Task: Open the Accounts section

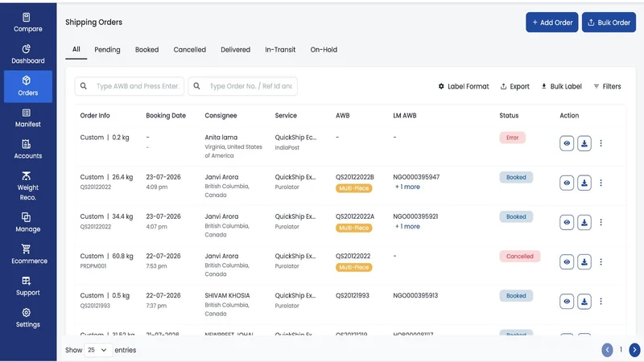Action: coord(28,150)
